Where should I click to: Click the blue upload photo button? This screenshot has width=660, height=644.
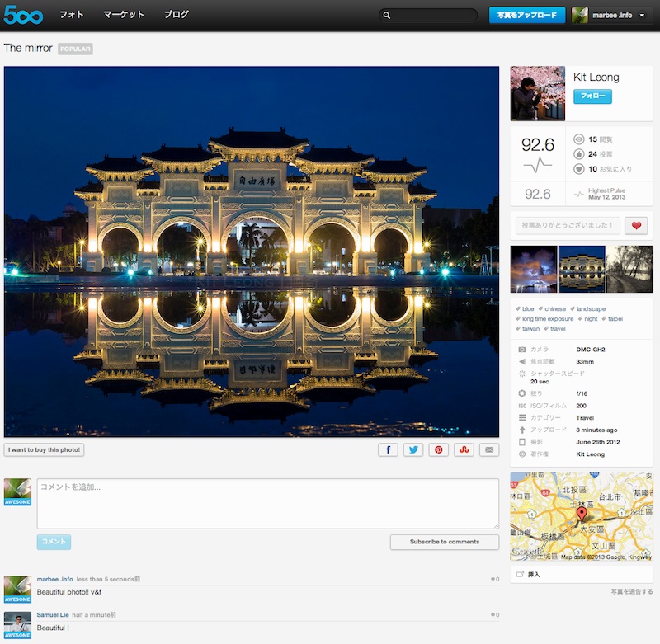point(527,15)
